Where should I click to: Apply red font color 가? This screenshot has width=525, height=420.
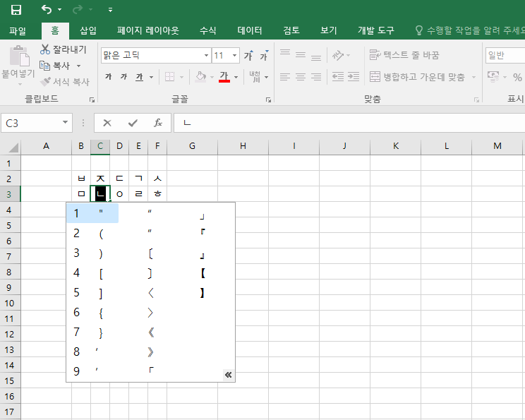pyautogui.click(x=224, y=77)
